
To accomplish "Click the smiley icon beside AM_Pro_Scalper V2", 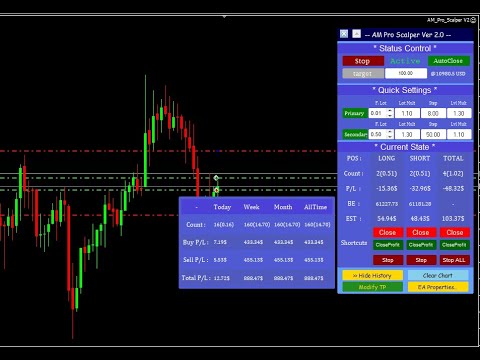I will (473, 20).
